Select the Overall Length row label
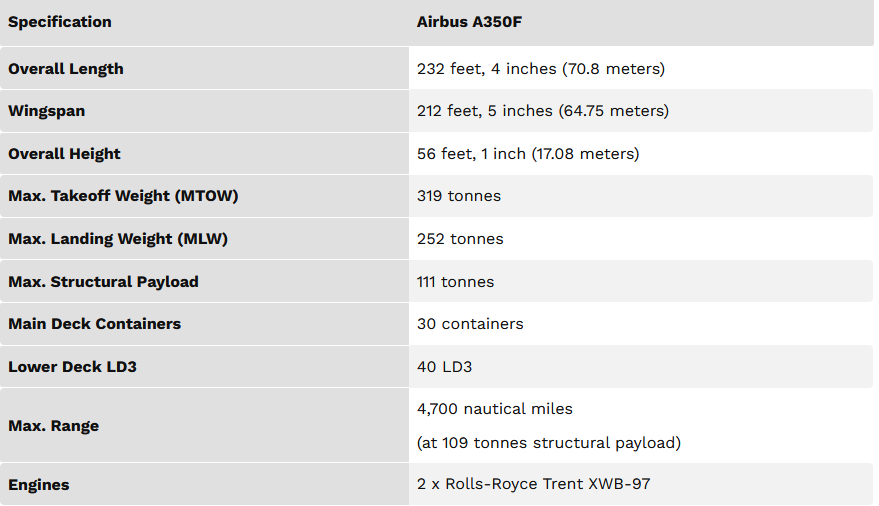The width and height of the screenshot is (879, 506). click(66, 69)
